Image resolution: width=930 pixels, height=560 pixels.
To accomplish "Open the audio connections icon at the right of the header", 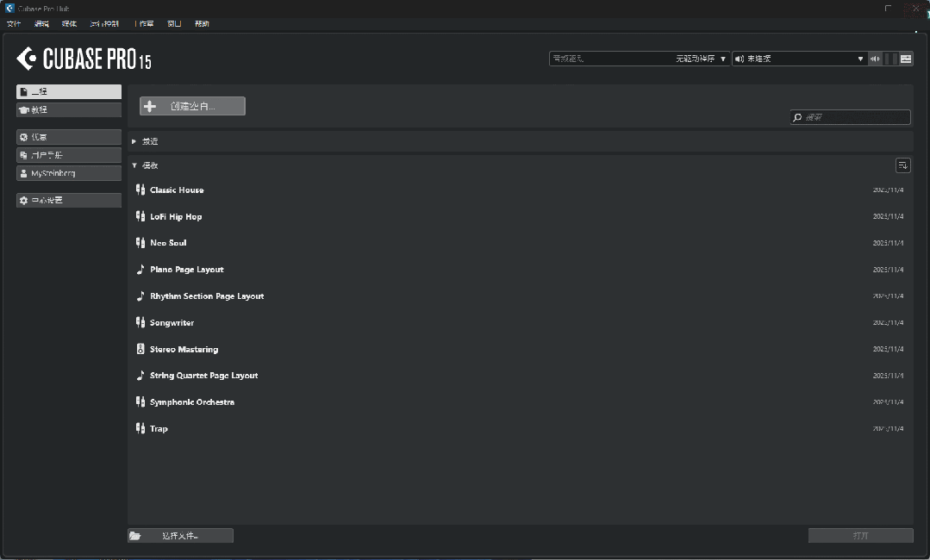I will [x=906, y=59].
